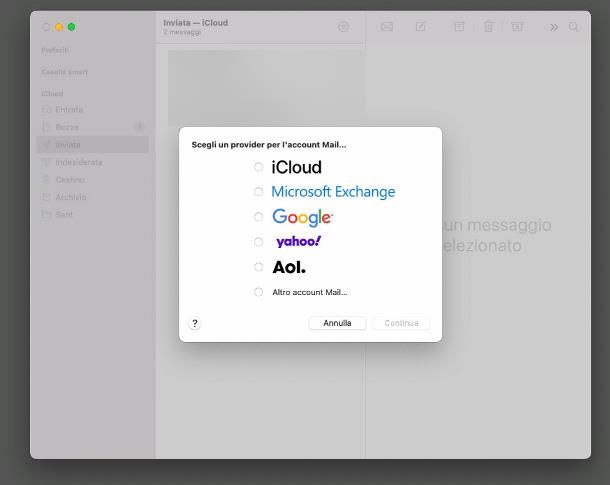This screenshot has height=485, width=610.
Task: Click the iCloud logo label in dialog
Action: 296,167
